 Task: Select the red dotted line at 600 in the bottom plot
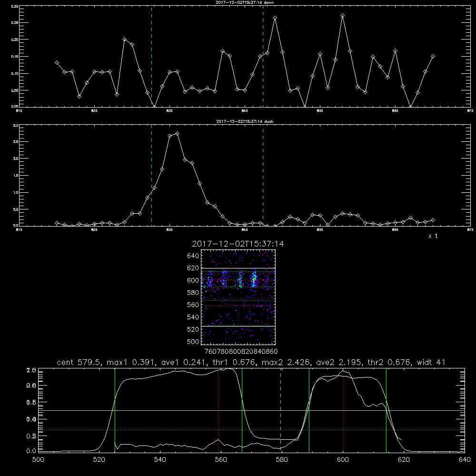343,411
